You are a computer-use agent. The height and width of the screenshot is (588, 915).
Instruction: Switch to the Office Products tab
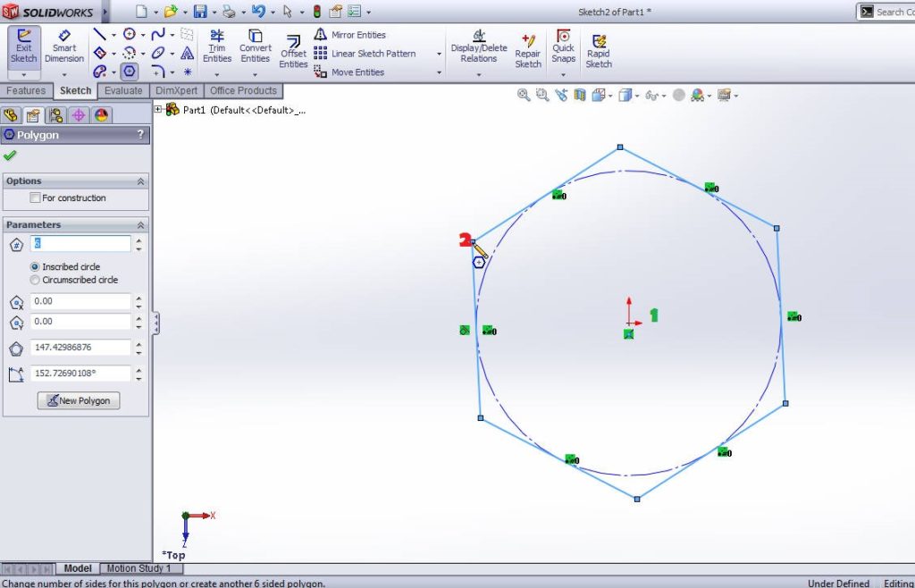pyautogui.click(x=243, y=90)
